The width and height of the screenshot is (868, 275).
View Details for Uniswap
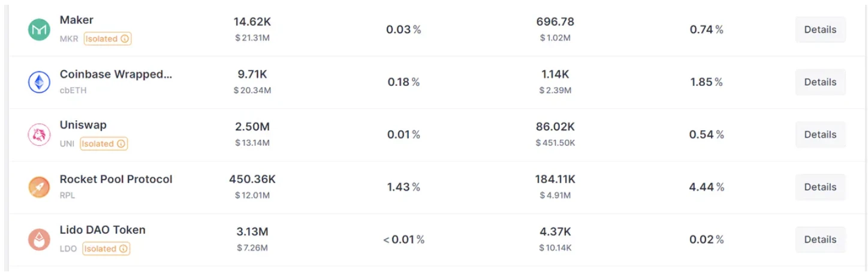coord(820,134)
